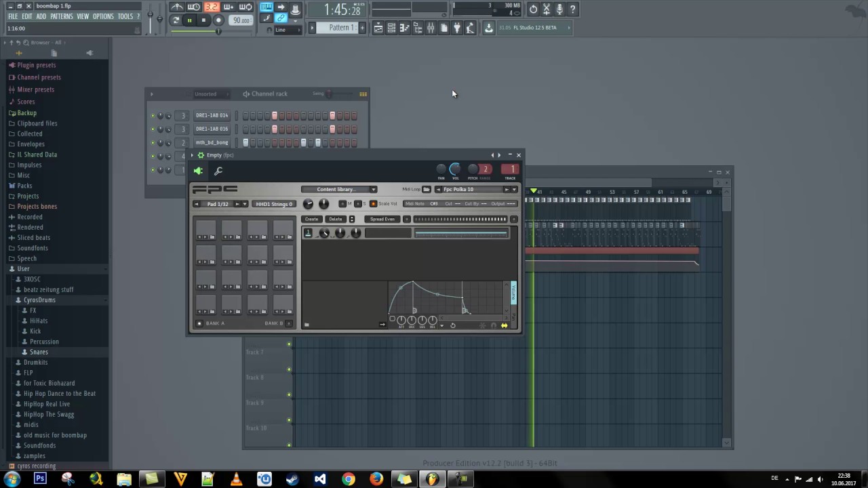Image resolution: width=868 pixels, height=488 pixels.
Task: Mute the mth_bd_bong channel
Action: pos(153,142)
